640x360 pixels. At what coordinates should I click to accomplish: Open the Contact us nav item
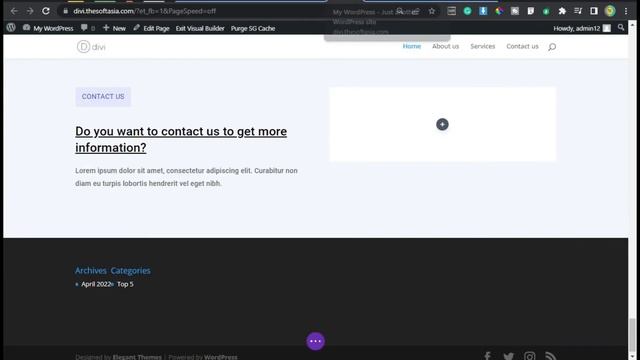click(522, 47)
